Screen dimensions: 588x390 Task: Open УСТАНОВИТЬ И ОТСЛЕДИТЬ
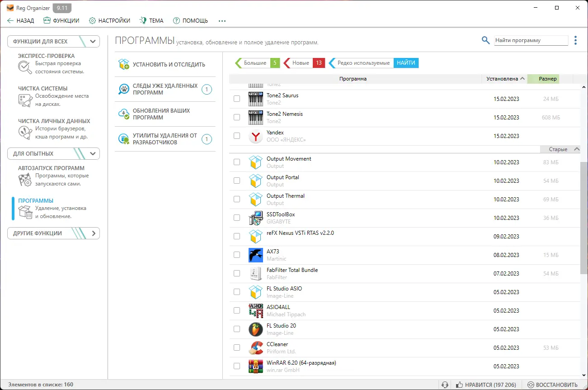(165, 64)
